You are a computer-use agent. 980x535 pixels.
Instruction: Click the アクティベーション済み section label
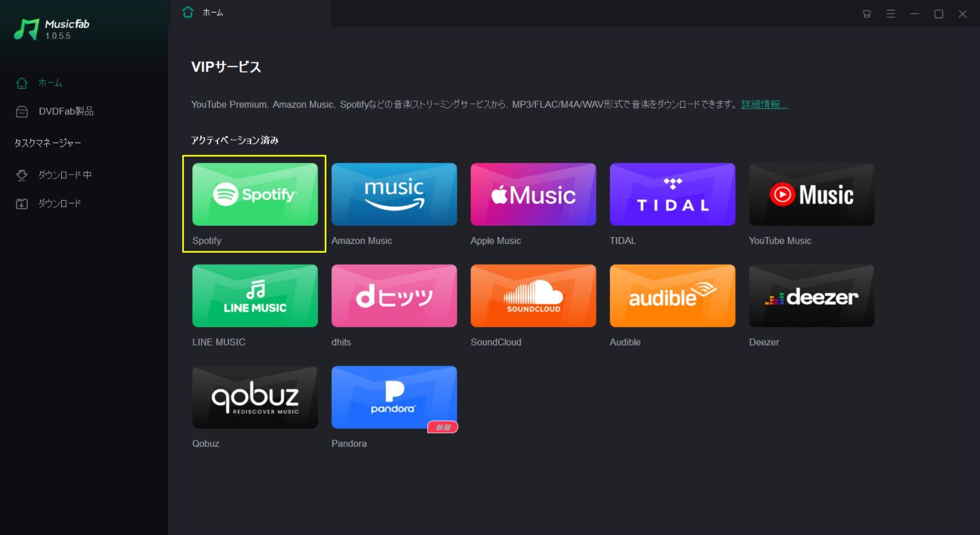click(x=234, y=140)
